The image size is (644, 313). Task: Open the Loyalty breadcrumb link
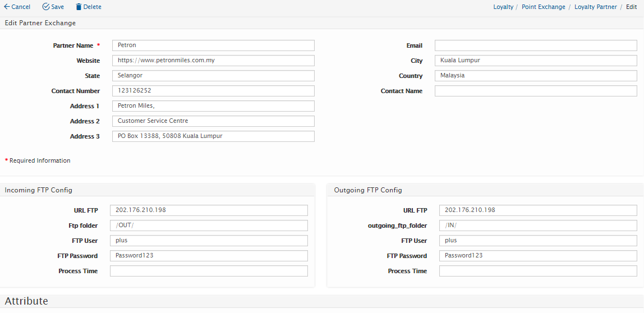pyautogui.click(x=503, y=7)
